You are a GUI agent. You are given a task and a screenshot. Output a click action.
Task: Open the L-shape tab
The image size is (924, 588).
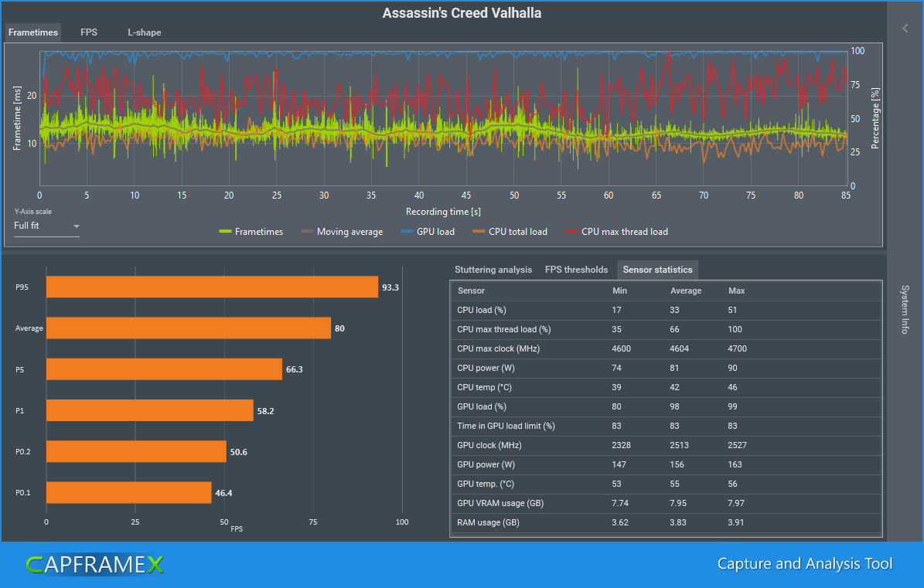pos(145,32)
